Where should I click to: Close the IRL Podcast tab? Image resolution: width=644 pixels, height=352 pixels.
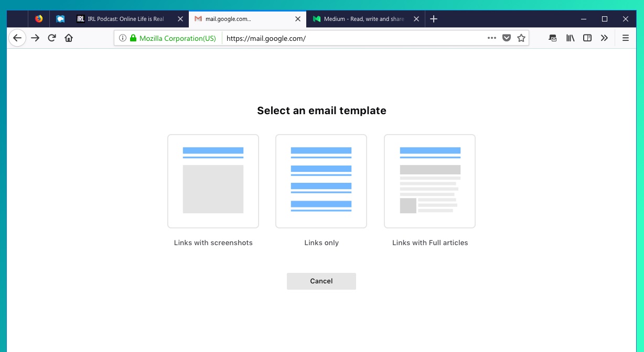pyautogui.click(x=180, y=19)
